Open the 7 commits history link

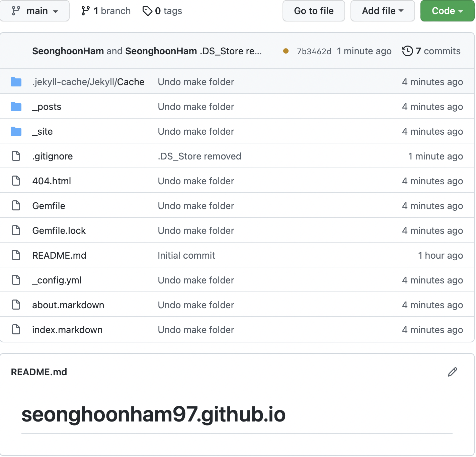pyautogui.click(x=431, y=51)
